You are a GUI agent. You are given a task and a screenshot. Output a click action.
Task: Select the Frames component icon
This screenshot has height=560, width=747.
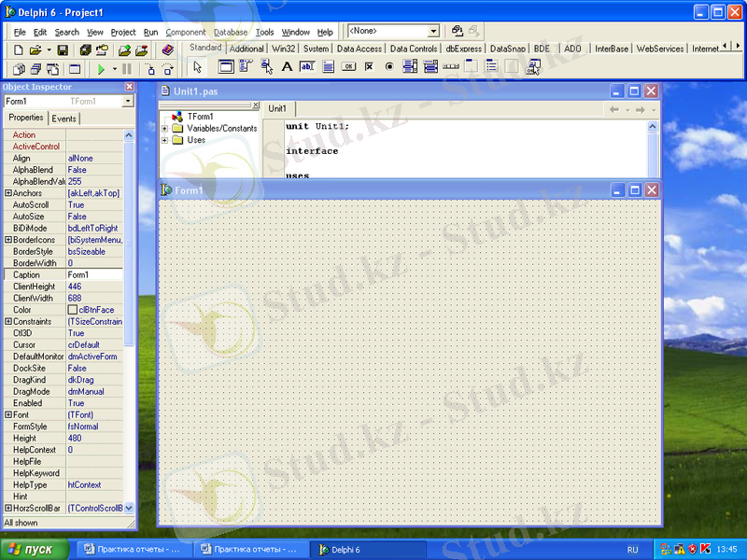pyautogui.click(x=226, y=66)
